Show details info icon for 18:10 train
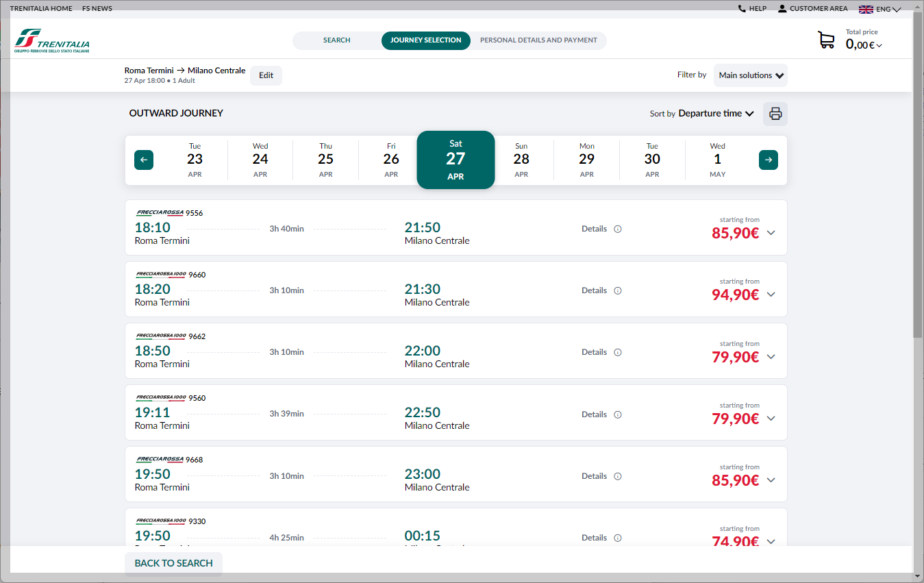Image resolution: width=924 pixels, height=583 pixels. tap(618, 229)
